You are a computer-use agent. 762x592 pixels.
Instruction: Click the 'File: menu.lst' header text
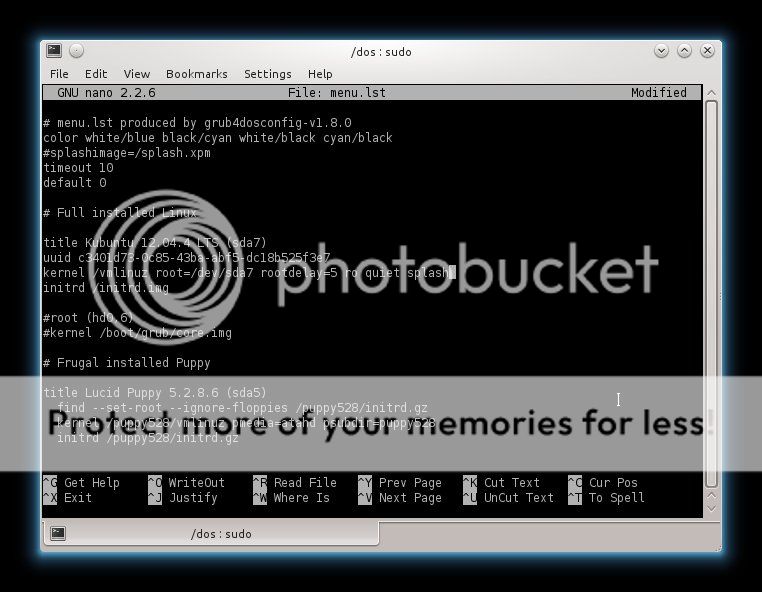pos(337,93)
